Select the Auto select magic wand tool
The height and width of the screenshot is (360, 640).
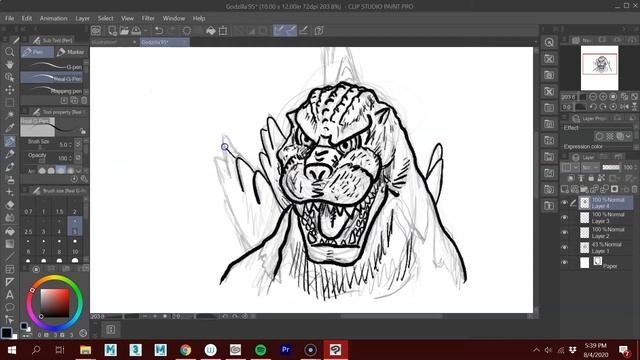click(9, 115)
